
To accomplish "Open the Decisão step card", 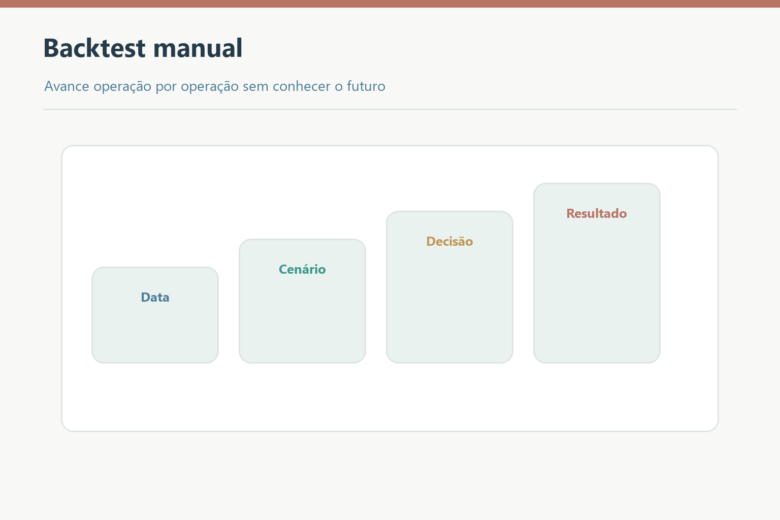I will pos(450,287).
